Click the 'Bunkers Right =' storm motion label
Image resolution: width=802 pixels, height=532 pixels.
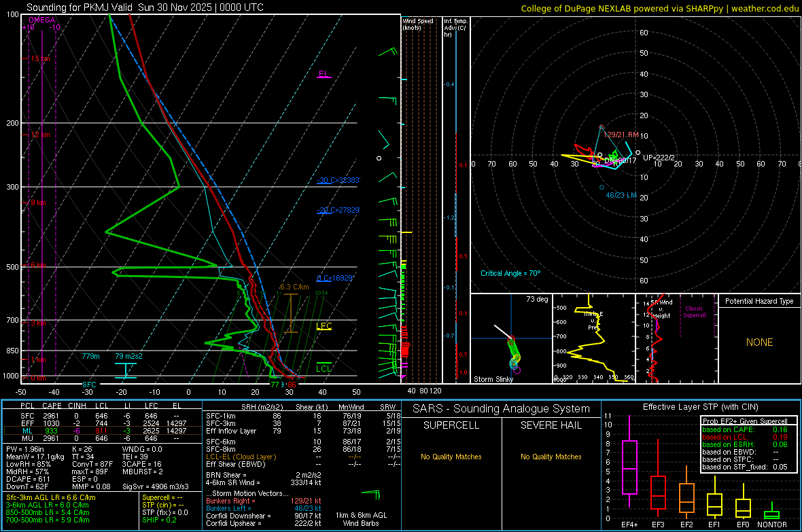230,501
